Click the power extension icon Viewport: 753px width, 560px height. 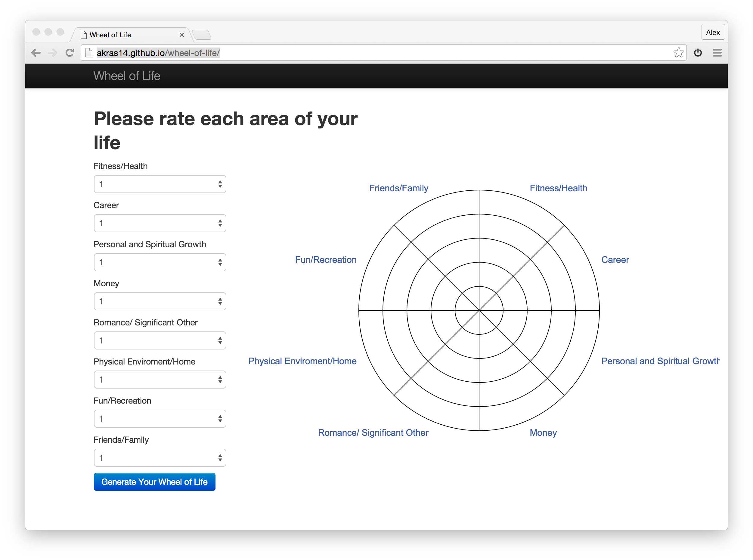coord(698,53)
